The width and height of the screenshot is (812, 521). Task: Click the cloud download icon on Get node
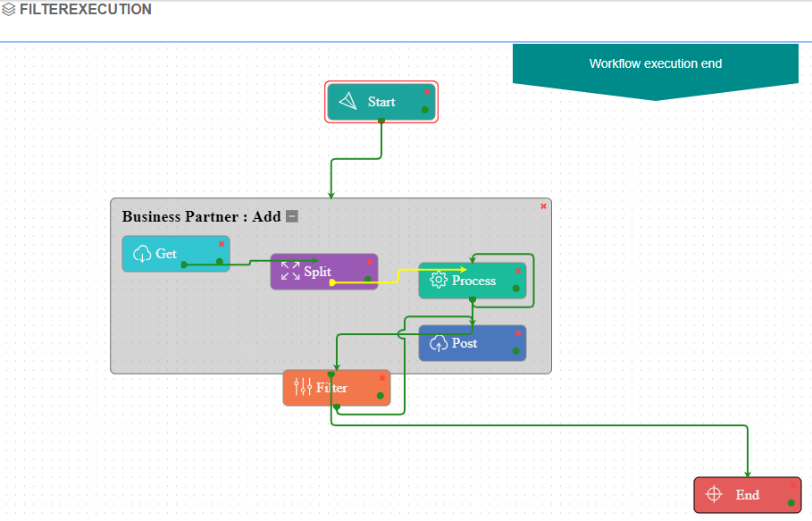(x=142, y=253)
